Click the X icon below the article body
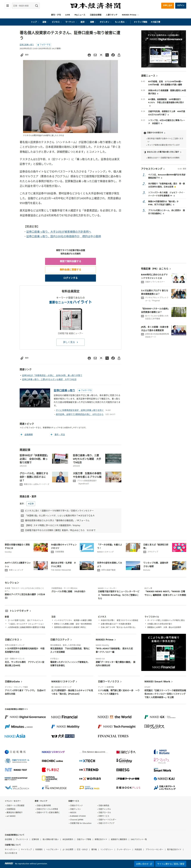This screenshot has height=868, width=191. pyautogui.click(x=107, y=358)
